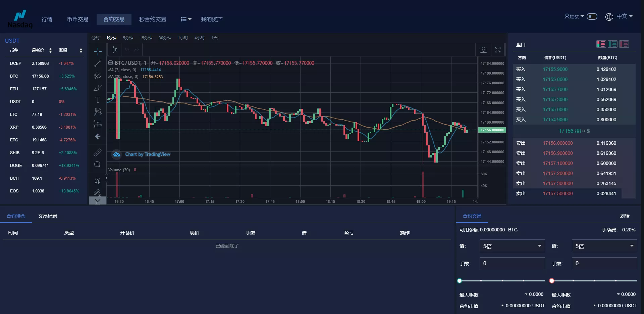This screenshot has width=644, height=314.
Task: Select the text annotation tool
Action: pyautogui.click(x=98, y=100)
